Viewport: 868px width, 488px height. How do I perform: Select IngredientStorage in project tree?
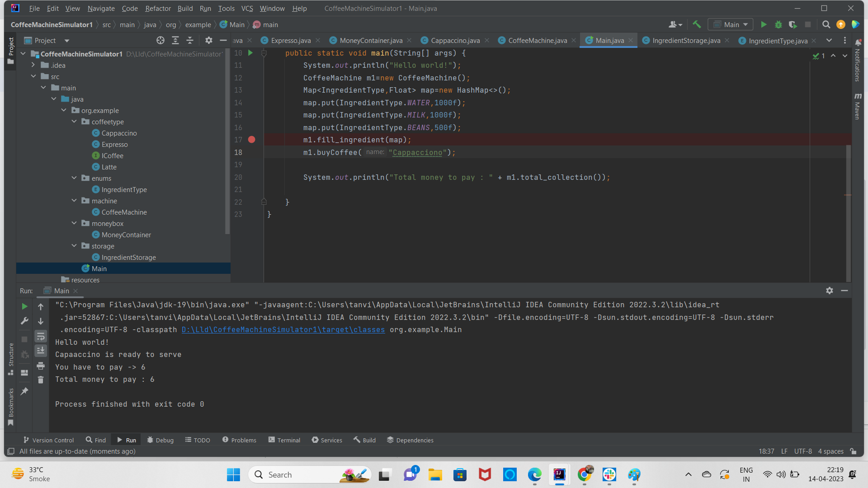point(128,258)
